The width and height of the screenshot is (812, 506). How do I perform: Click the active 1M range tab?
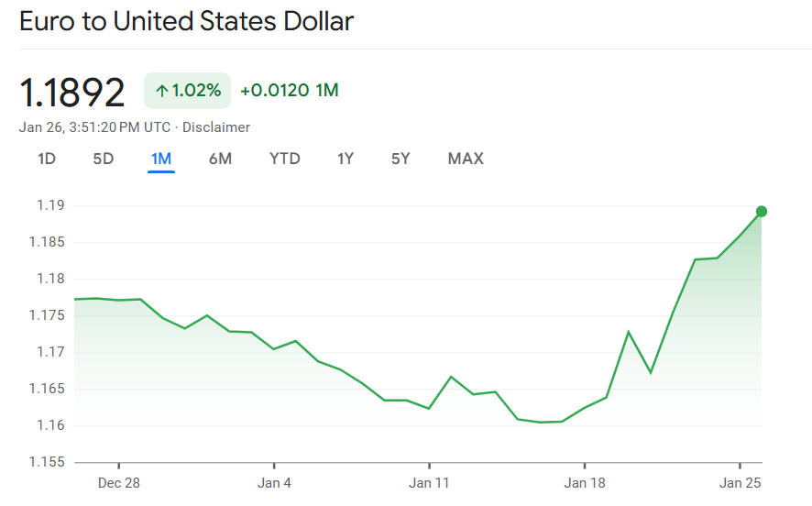(x=161, y=159)
